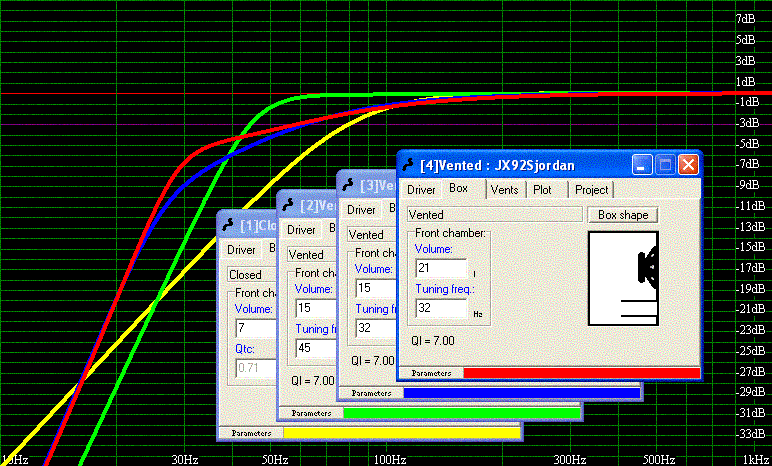Click the Tuning freq. field showing 32 in the [4] window

coord(441,308)
